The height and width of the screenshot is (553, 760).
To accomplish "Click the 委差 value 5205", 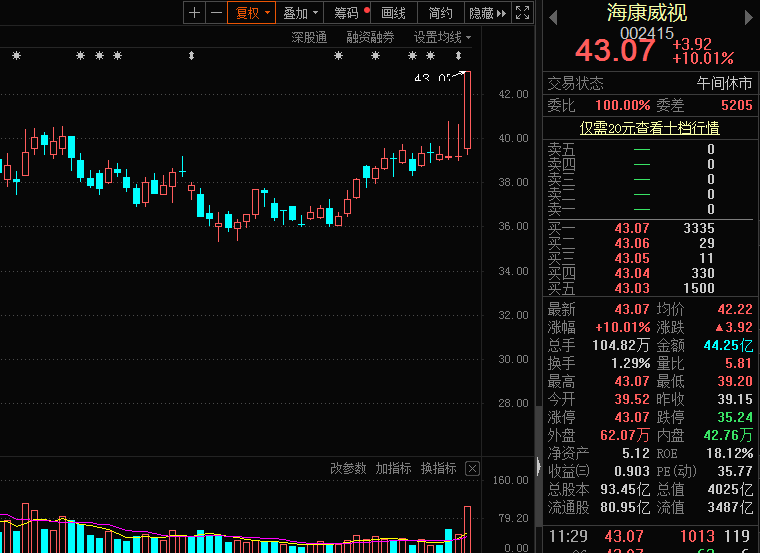I will pos(737,105).
